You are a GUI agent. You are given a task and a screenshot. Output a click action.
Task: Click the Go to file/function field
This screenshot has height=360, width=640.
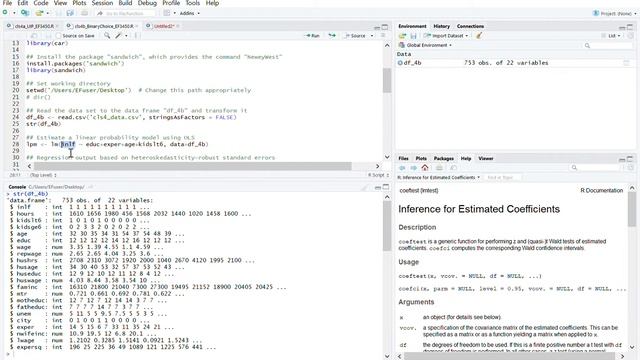pos(125,13)
